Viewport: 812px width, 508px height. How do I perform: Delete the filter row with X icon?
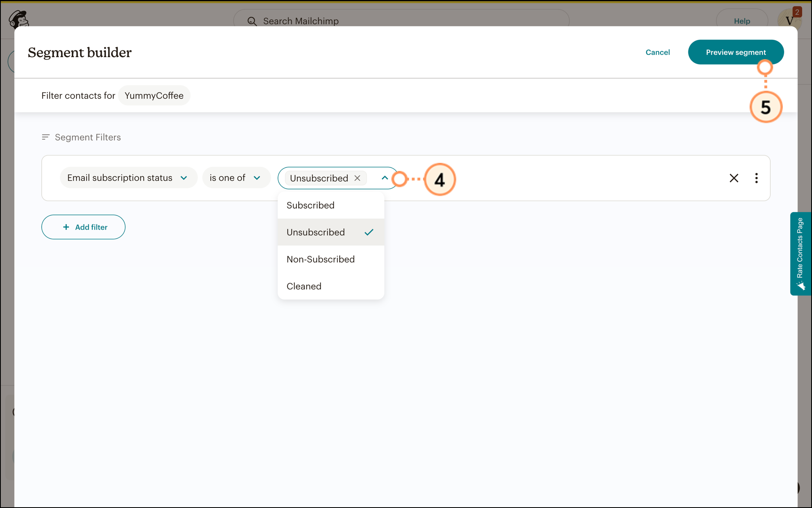tap(734, 178)
